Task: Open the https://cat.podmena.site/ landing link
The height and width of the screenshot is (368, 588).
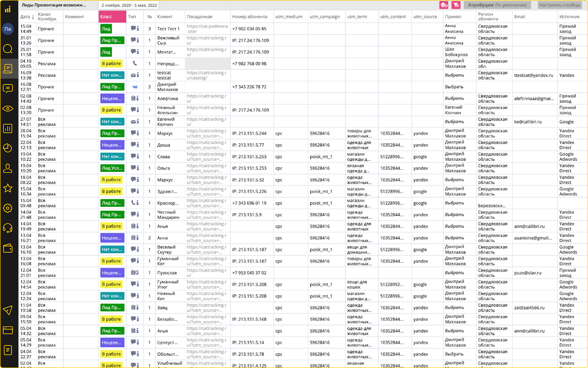Action: 207,29
